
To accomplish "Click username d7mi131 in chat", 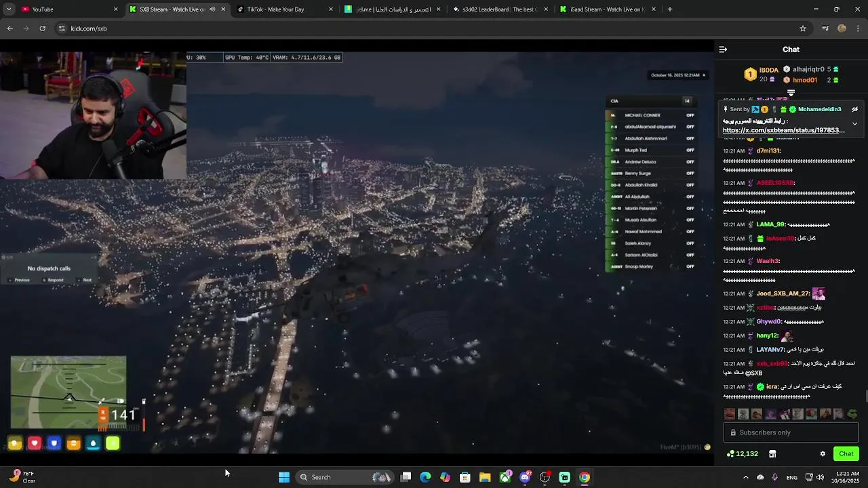I will (x=768, y=150).
